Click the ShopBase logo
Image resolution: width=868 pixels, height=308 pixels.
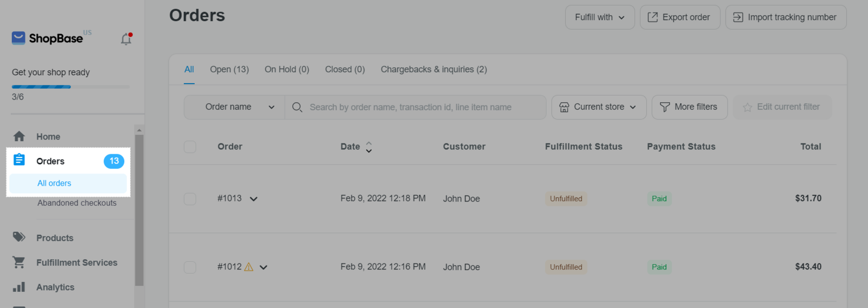coord(48,38)
